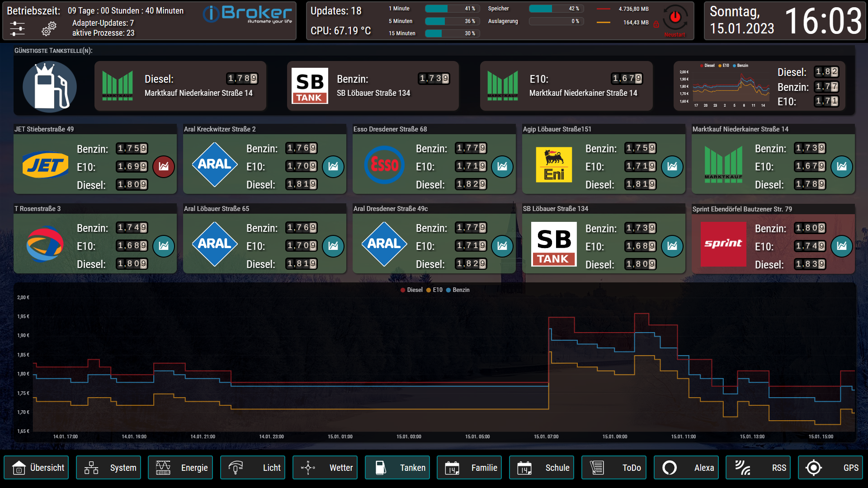This screenshot has width=868, height=488.
Task: Click the Speicher usage bar
Action: (x=557, y=9)
